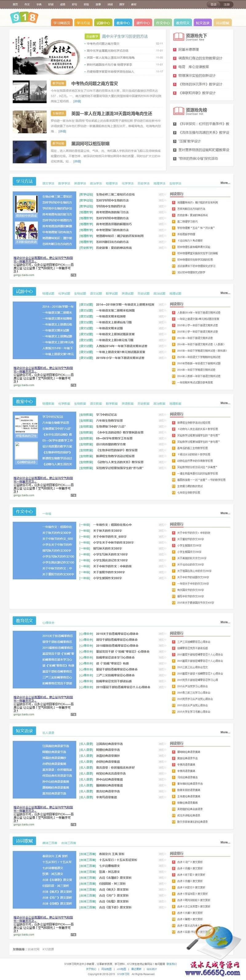Open 怎样学好初中生物的方法 in center list
Image resolution: width=246 pixels, height=980 pixels.
tap(112, 201)
